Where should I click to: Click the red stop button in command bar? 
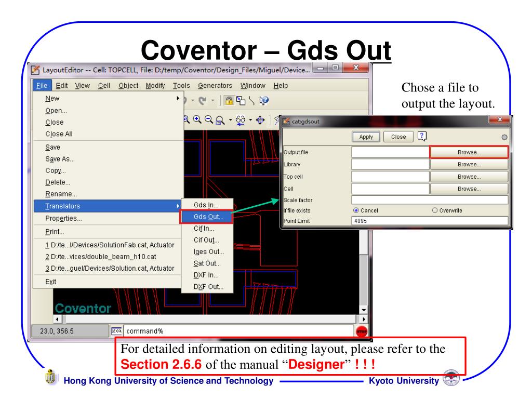click(362, 331)
